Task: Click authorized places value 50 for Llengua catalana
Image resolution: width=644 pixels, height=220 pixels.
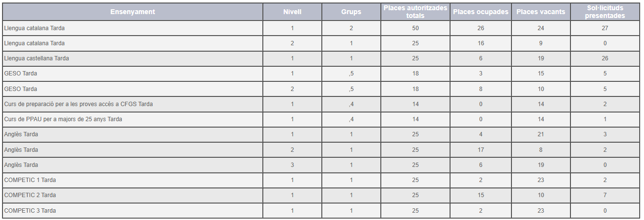Action: tap(415, 28)
